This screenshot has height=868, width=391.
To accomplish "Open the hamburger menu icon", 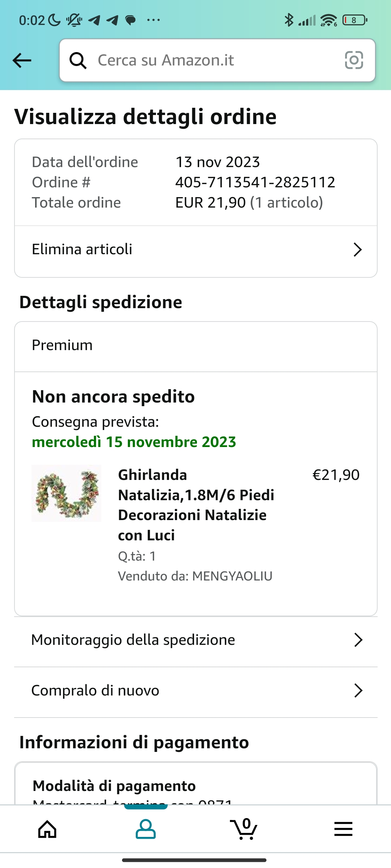I will (x=343, y=829).
